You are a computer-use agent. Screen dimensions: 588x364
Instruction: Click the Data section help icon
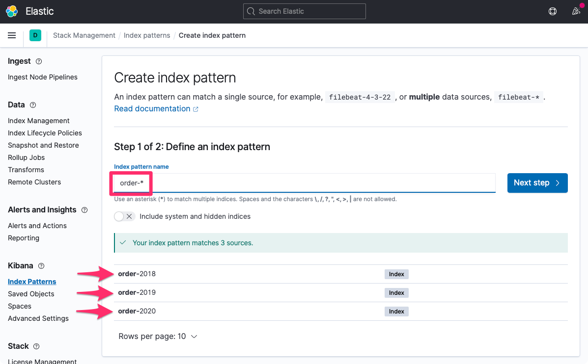tap(33, 105)
